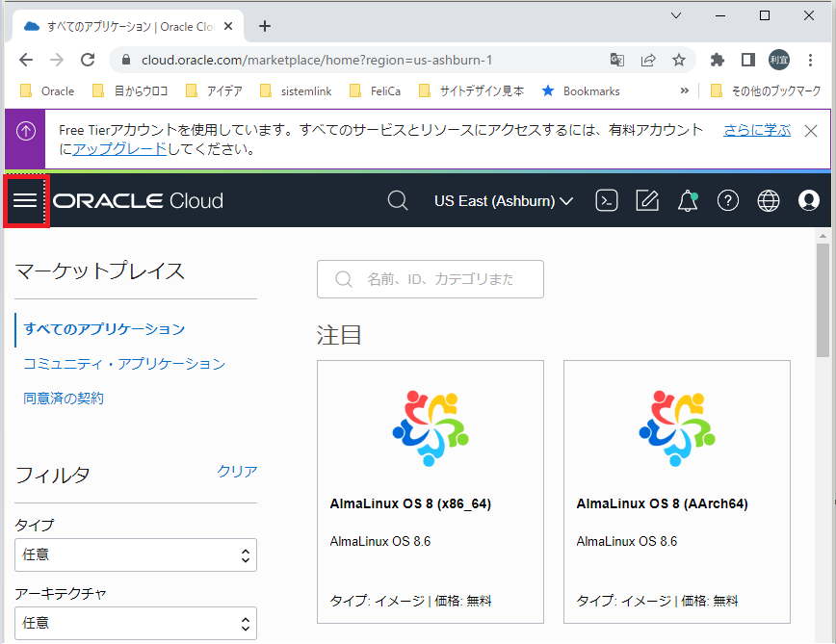The image size is (836, 644).
Task: Open その他のブックマーク folder
Action: click(x=766, y=91)
